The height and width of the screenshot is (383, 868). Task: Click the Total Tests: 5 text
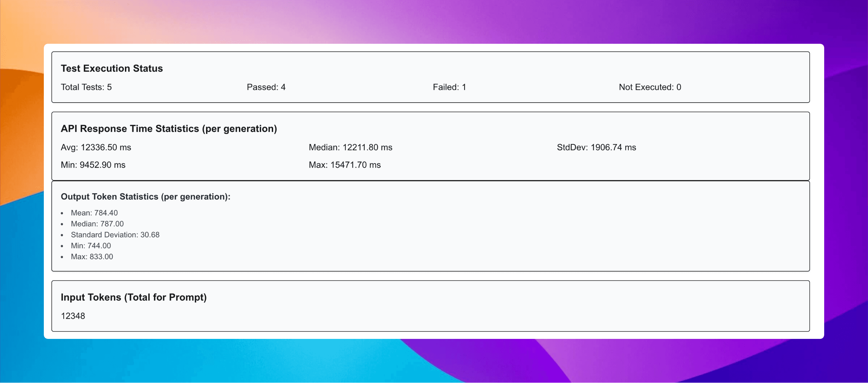tap(86, 87)
